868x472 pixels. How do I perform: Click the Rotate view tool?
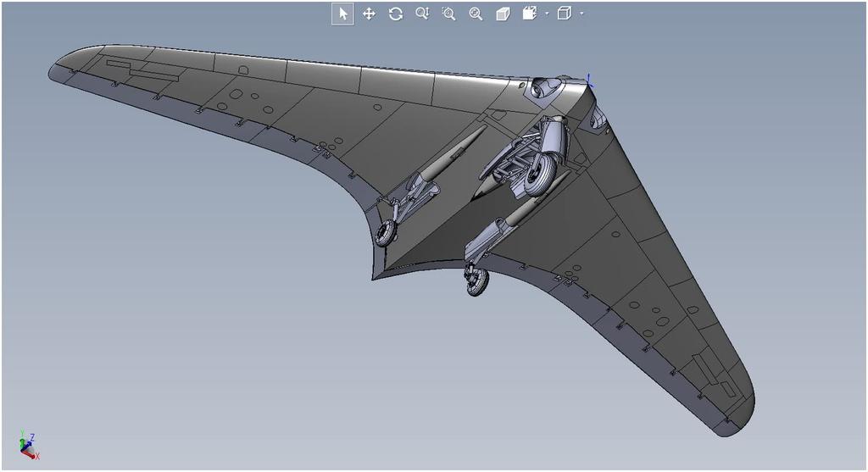[395, 14]
